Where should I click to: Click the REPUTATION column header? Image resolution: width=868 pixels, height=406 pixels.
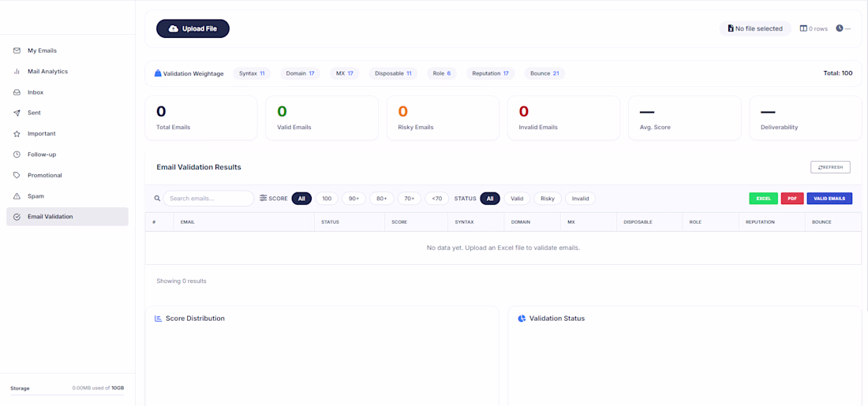point(773,222)
